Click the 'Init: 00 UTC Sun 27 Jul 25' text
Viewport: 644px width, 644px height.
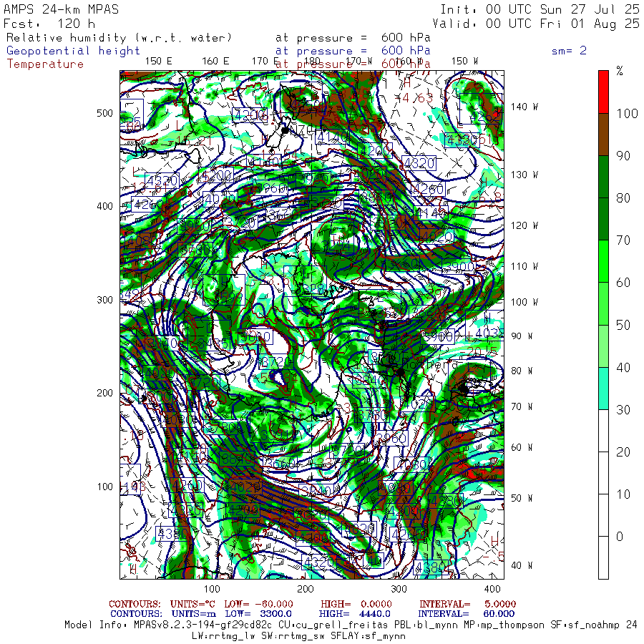pos(540,9)
